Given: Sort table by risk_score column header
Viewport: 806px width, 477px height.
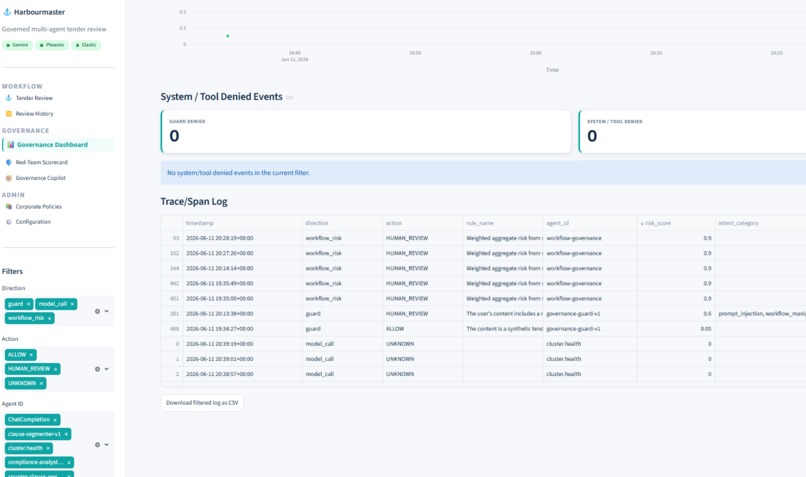Looking at the screenshot, I should (x=676, y=223).
